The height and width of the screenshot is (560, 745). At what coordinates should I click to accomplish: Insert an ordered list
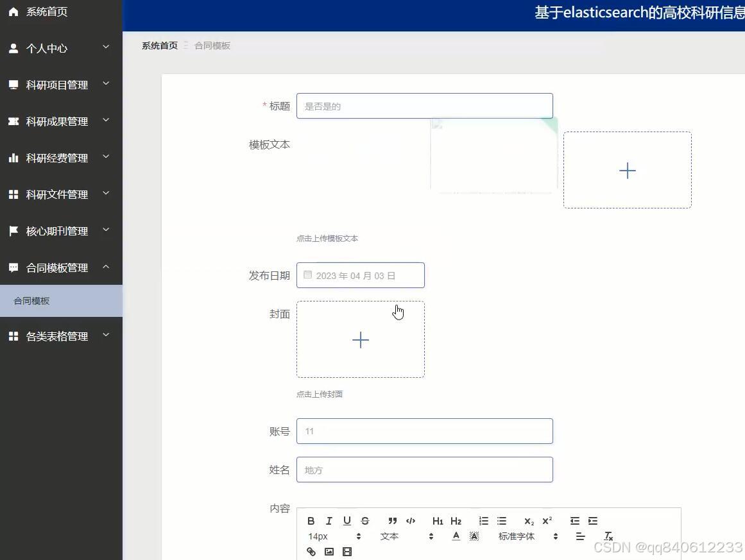[484, 521]
